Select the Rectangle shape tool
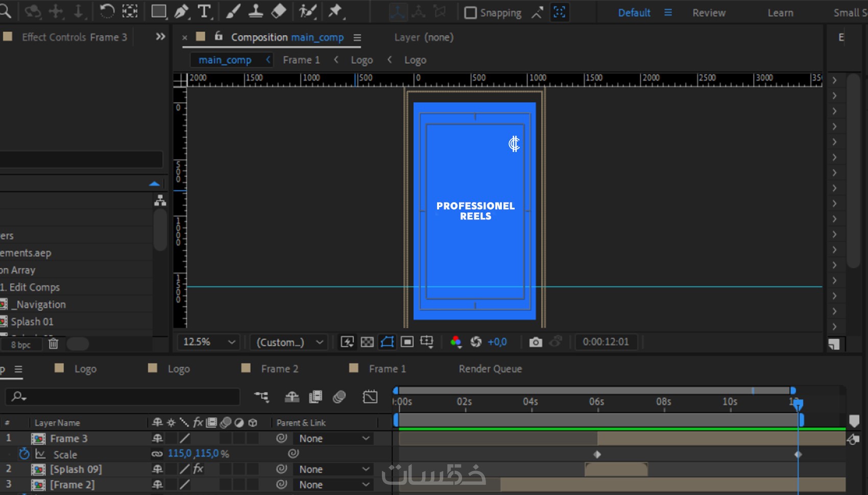 (159, 11)
